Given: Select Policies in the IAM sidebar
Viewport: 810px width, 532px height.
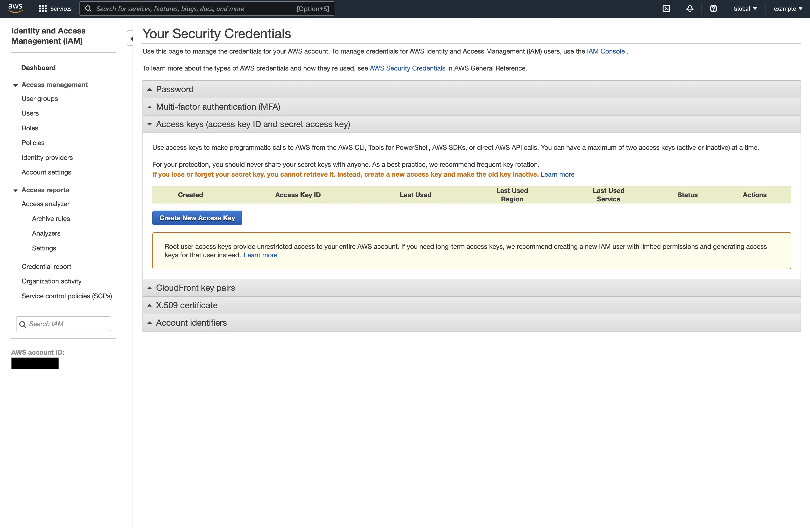Looking at the screenshot, I should coord(33,143).
